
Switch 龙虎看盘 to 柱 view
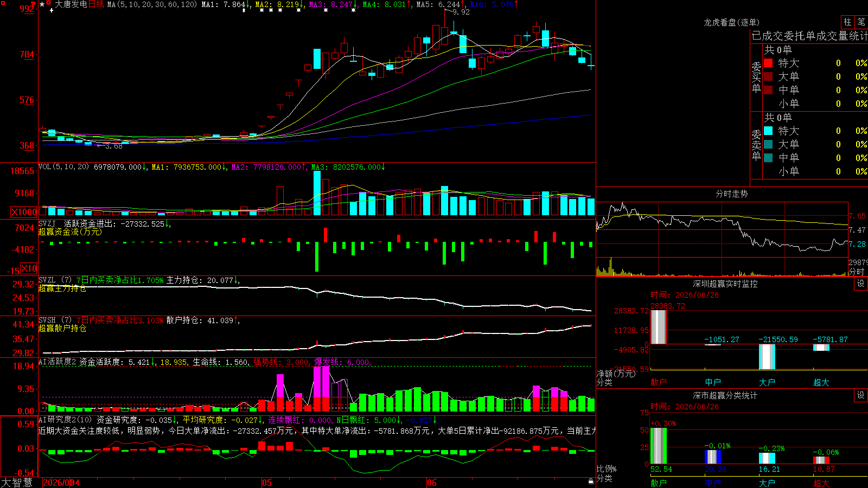(x=847, y=22)
